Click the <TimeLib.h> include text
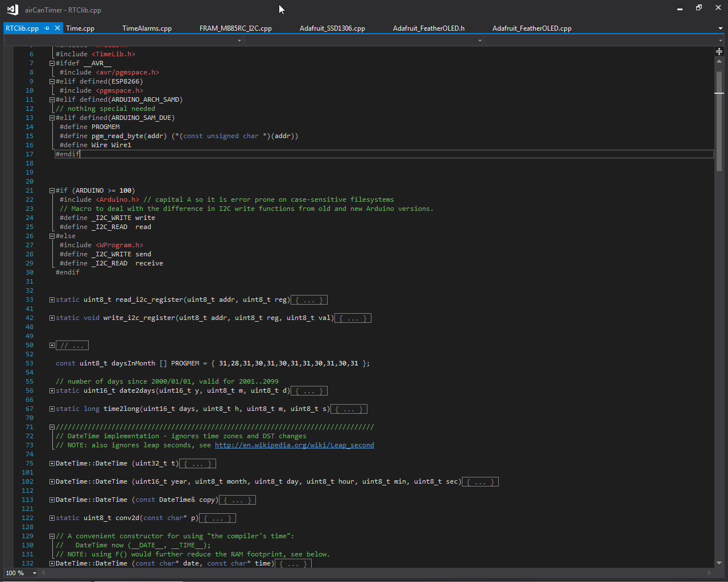728x582 pixels. point(114,54)
